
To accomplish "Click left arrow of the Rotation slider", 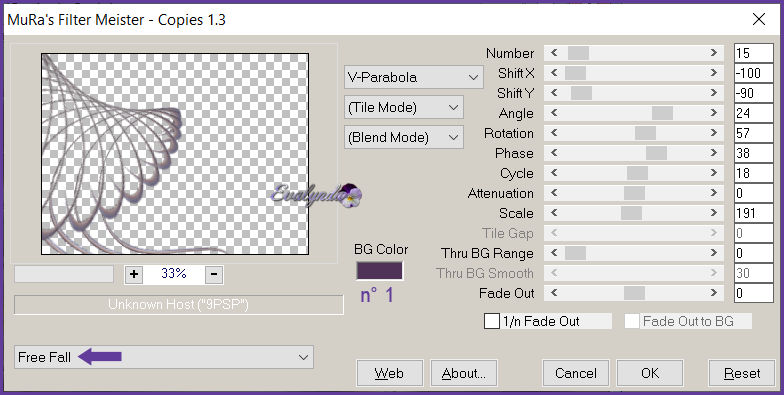I will click(554, 133).
